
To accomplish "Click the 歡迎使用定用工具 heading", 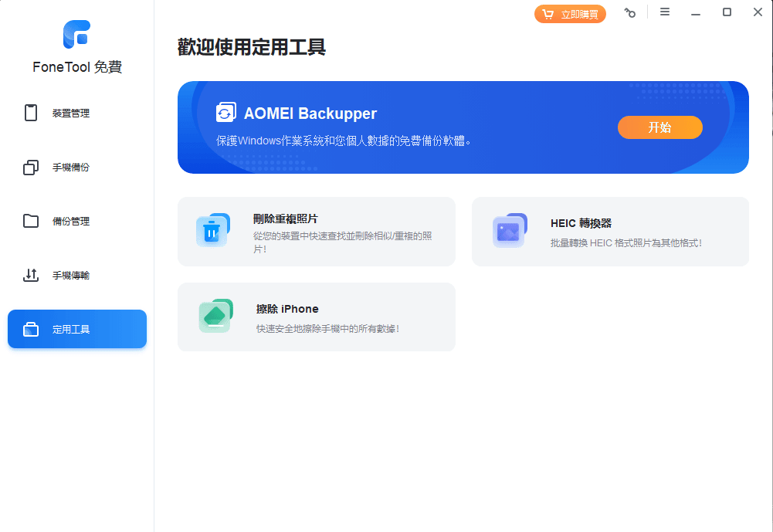I will click(252, 47).
